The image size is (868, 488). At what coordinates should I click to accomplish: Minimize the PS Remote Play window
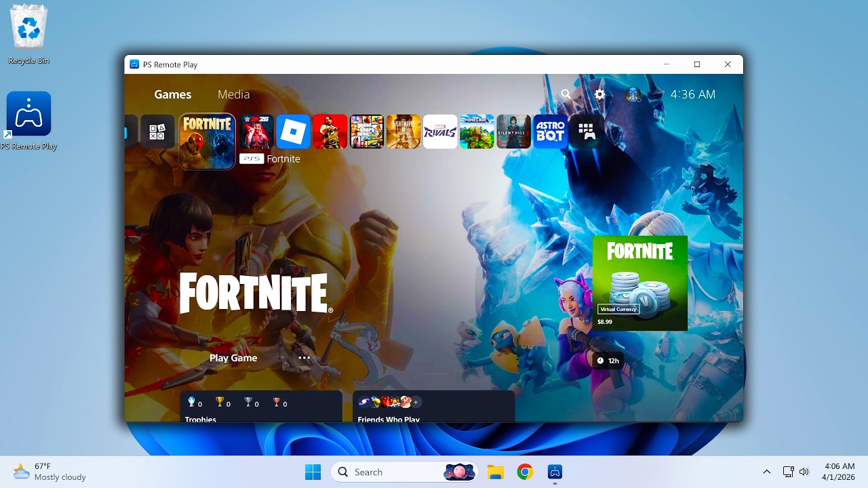point(666,64)
